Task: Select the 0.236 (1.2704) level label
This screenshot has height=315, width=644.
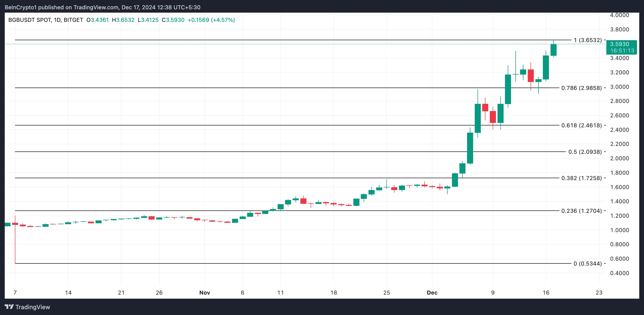Action: point(581,211)
